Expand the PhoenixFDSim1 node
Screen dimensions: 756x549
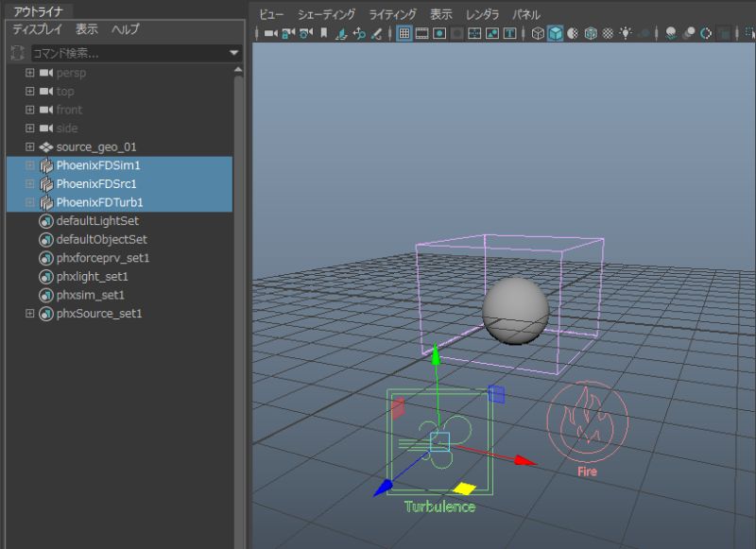[30, 165]
